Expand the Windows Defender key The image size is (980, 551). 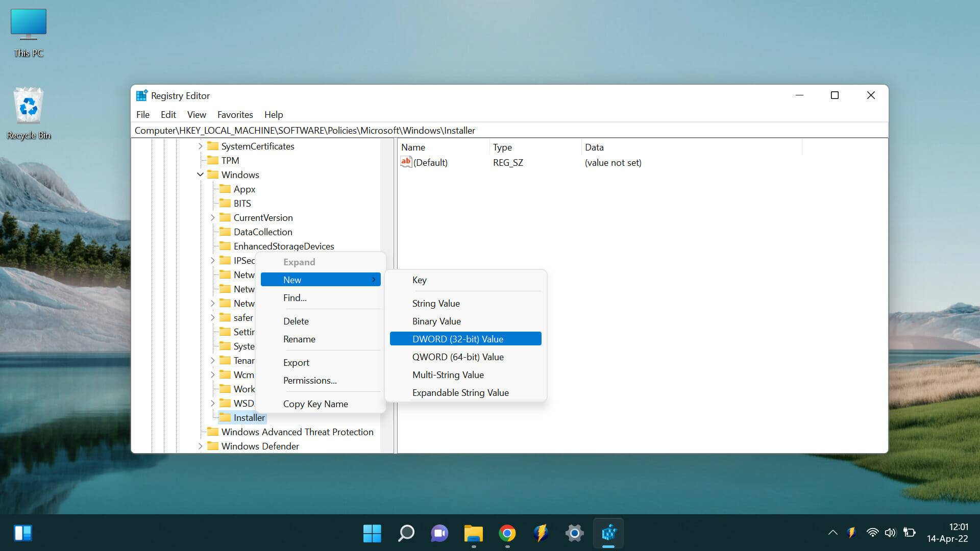pos(200,446)
